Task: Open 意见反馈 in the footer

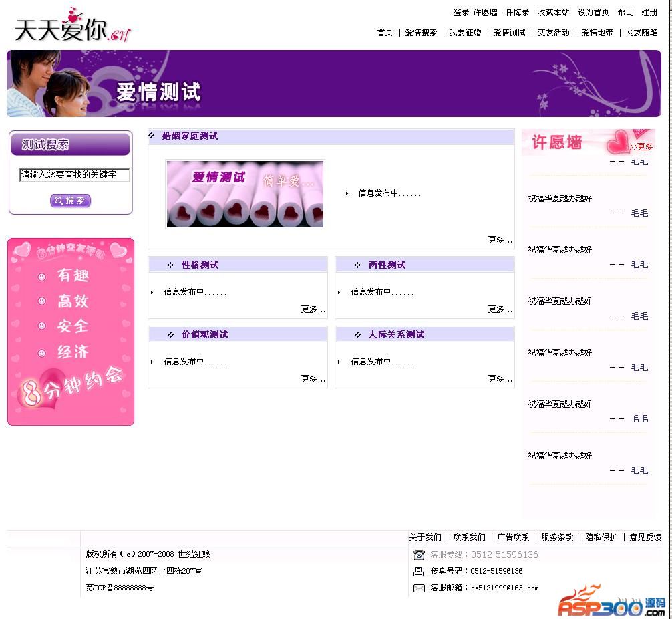Action: tap(645, 537)
